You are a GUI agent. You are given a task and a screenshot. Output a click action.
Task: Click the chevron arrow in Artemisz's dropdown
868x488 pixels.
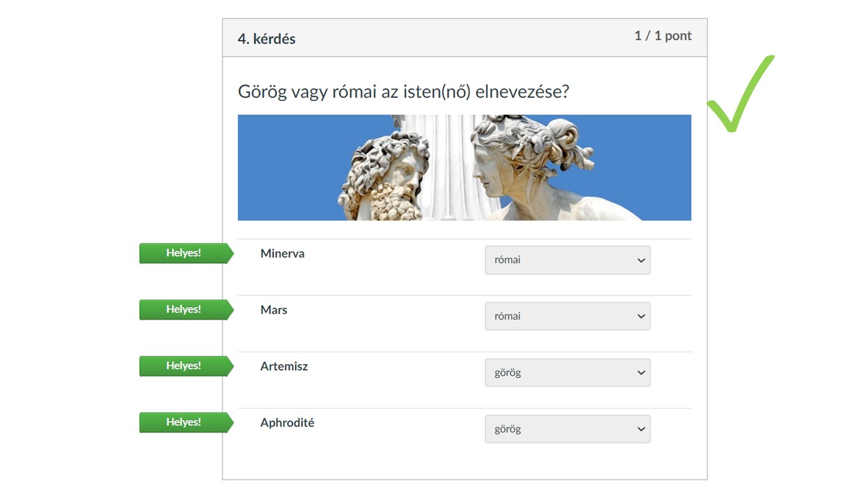641,373
